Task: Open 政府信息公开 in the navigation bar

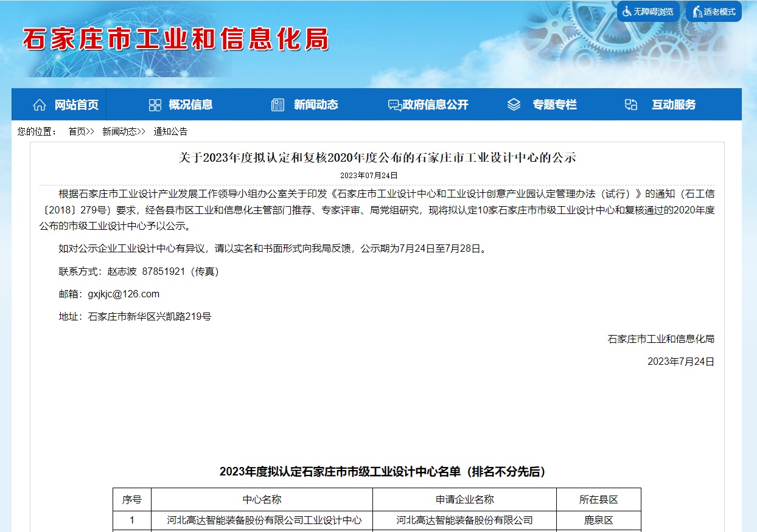Action: pyautogui.click(x=436, y=105)
